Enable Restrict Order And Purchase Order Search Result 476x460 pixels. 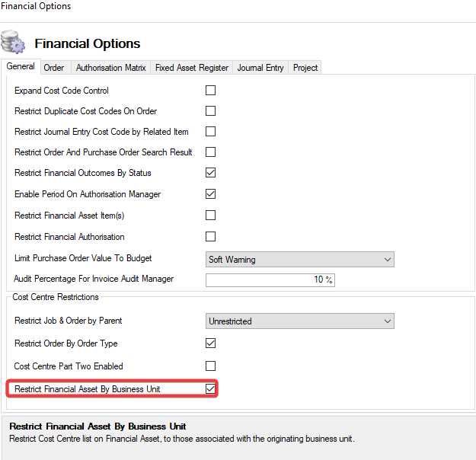point(211,152)
